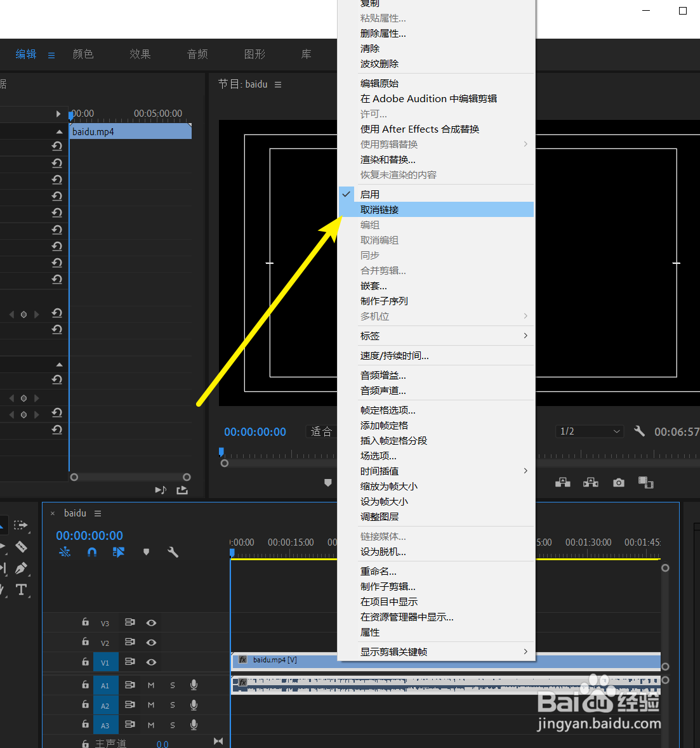This screenshot has width=700, height=748.
Task: Select 速度/持续时间... menu entry
Action: (x=436, y=356)
